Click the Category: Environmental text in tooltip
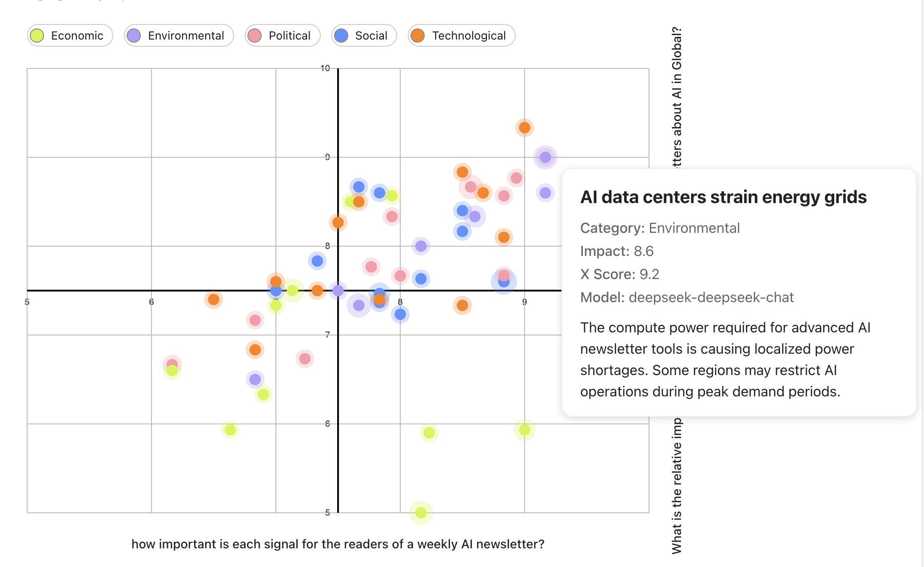Viewport: 924px width, 567px height. click(x=660, y=228)
